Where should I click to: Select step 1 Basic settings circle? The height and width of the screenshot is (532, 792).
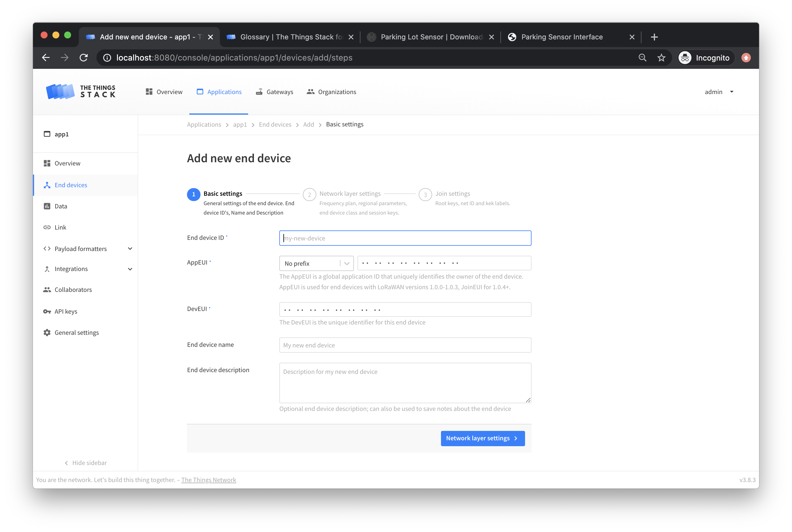(193, 194)
